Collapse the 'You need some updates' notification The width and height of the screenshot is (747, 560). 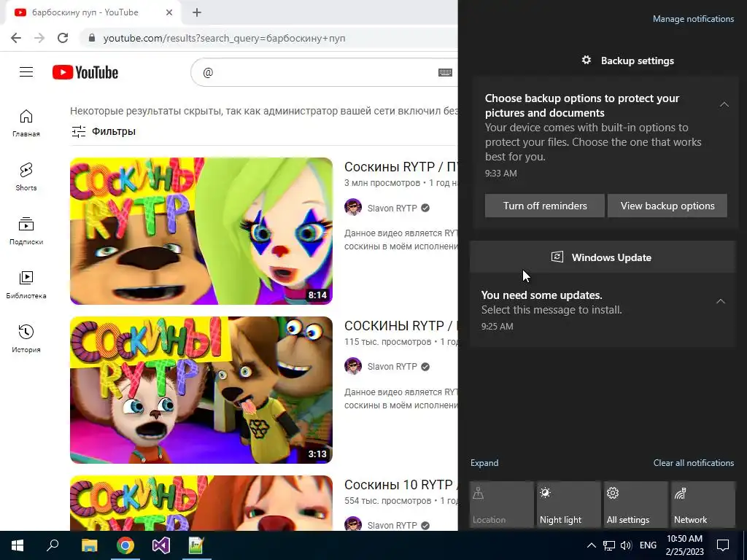pos(721,301)
